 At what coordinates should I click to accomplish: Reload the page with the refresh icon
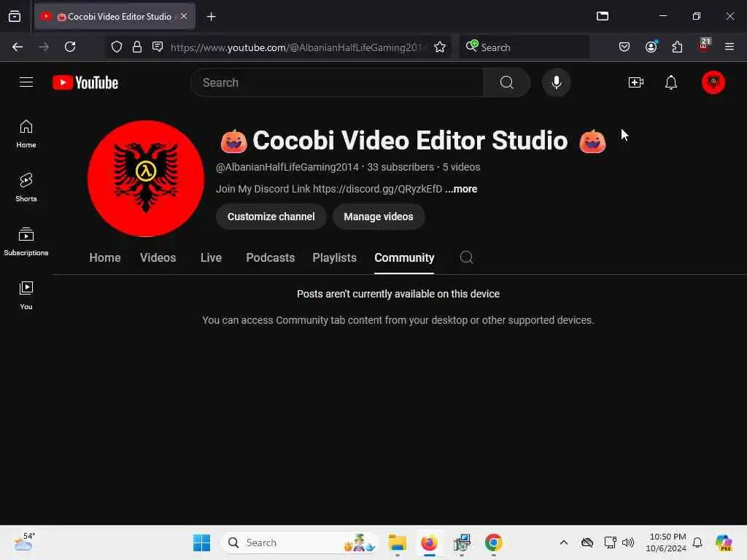click(x=70, y=47)
